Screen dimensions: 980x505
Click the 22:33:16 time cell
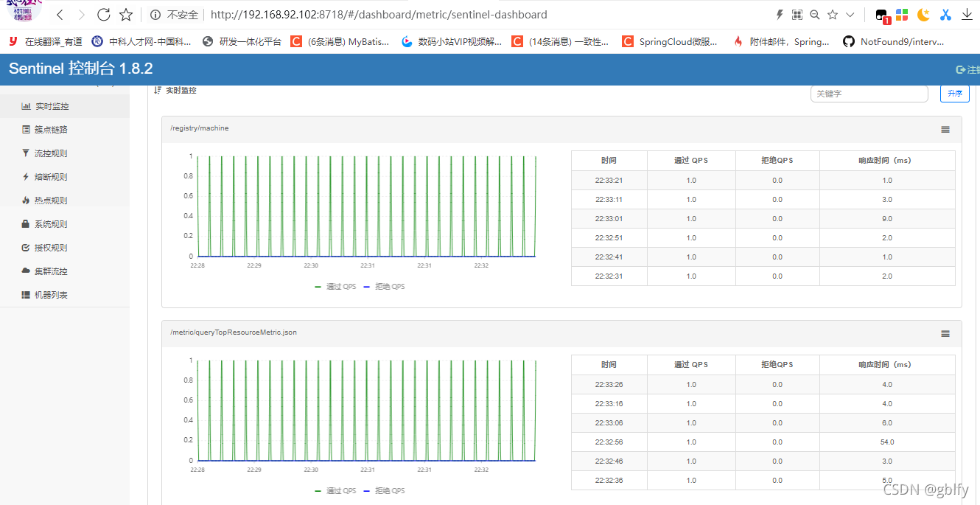(609, 404)
